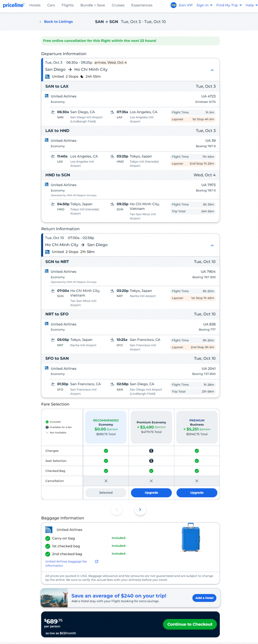Open the Find My Trip dropdown
Viewport: 258px width, 644px height.
(229, 5)
